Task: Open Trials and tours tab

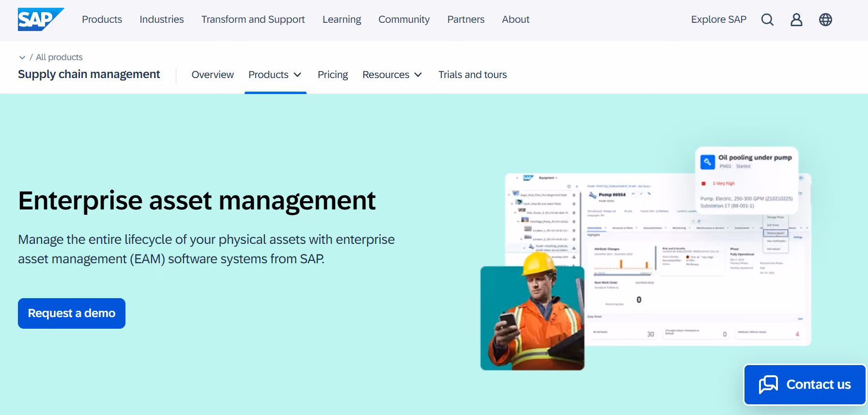Action: 473,75
